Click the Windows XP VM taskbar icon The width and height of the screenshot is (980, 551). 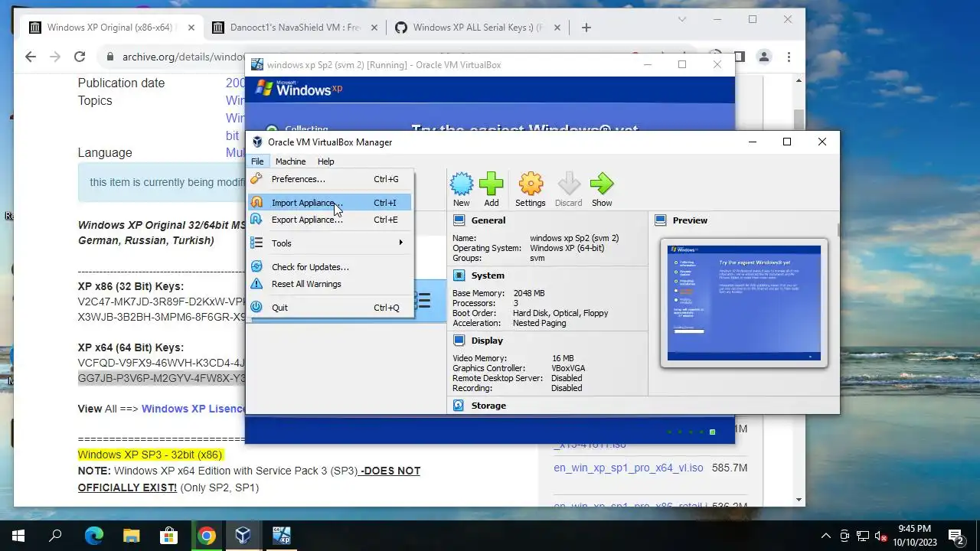(281, 536)
